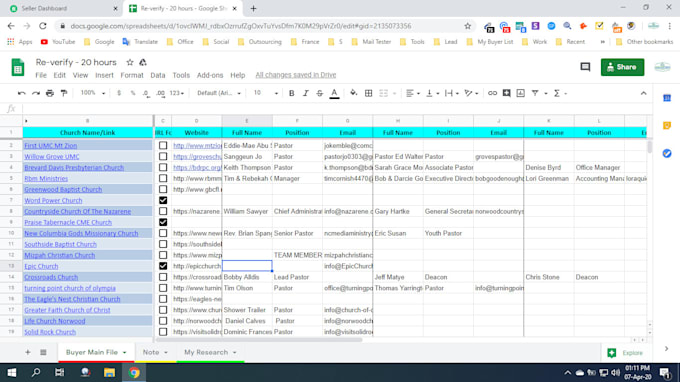Open the comment history icon
Viewport: 680px width, 382px height.
(x=585, y=67)
